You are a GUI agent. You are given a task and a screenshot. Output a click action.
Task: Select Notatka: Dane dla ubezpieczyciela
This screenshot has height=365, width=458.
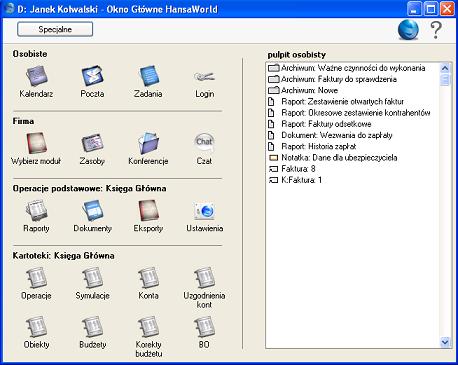coord(333,158)
